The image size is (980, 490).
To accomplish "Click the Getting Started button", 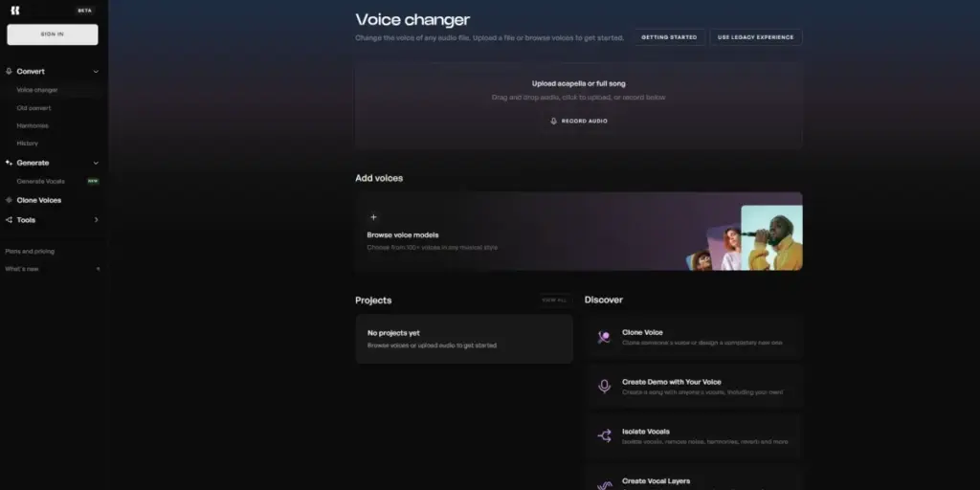I will [x=669, y=37].
